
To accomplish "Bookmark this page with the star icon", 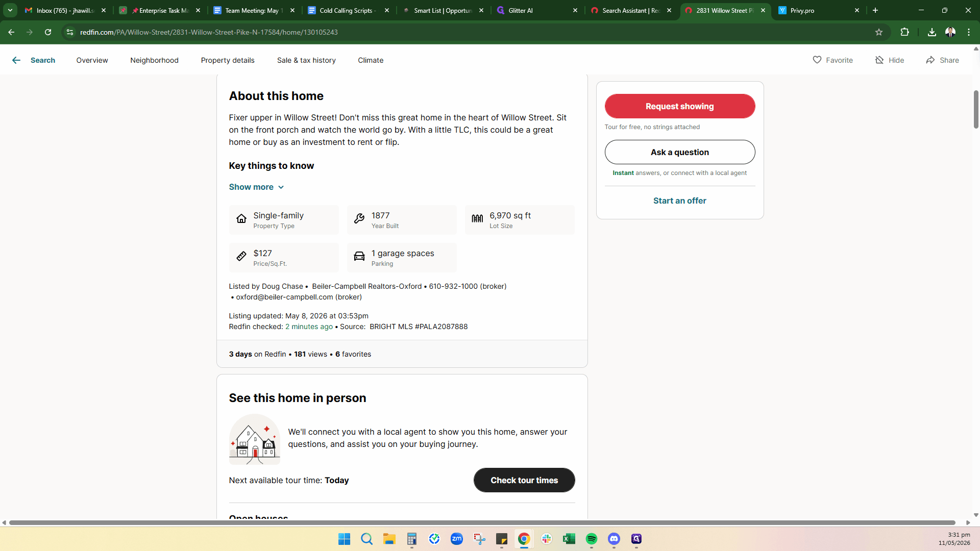I will click(879, 32).
